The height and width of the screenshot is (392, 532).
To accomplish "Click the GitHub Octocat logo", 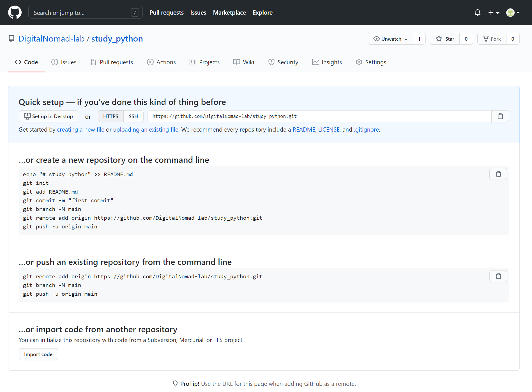I will [15, 13].
